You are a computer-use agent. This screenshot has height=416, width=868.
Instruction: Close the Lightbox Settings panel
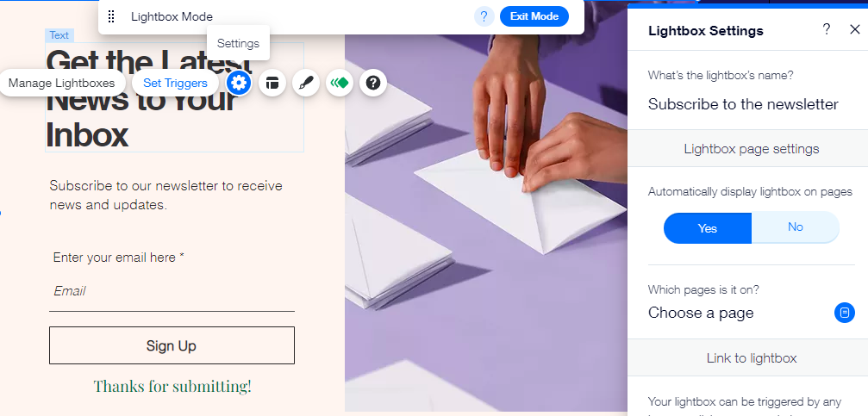855,29
